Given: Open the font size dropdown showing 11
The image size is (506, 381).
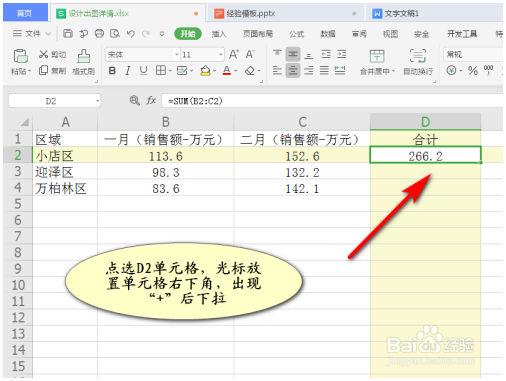Looking at the screenshot, I should coord(221,54).
